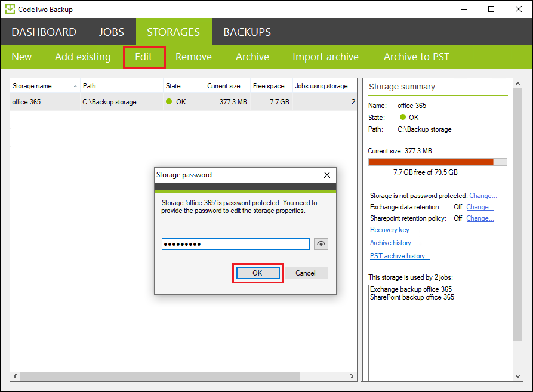Sort by Current size column

click(x=228, y=86)
